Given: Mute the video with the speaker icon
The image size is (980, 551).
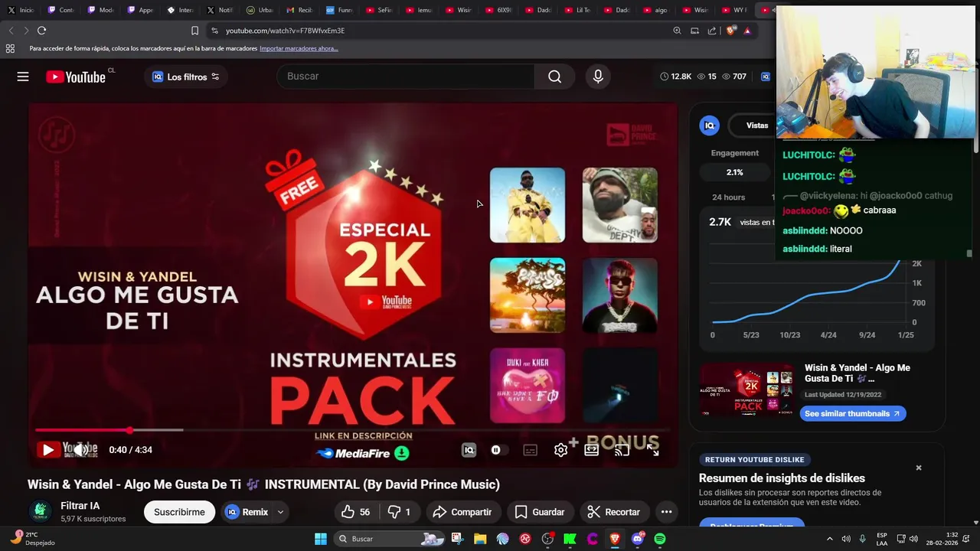Looking at the screenshot, I should (x=80, y=450).
